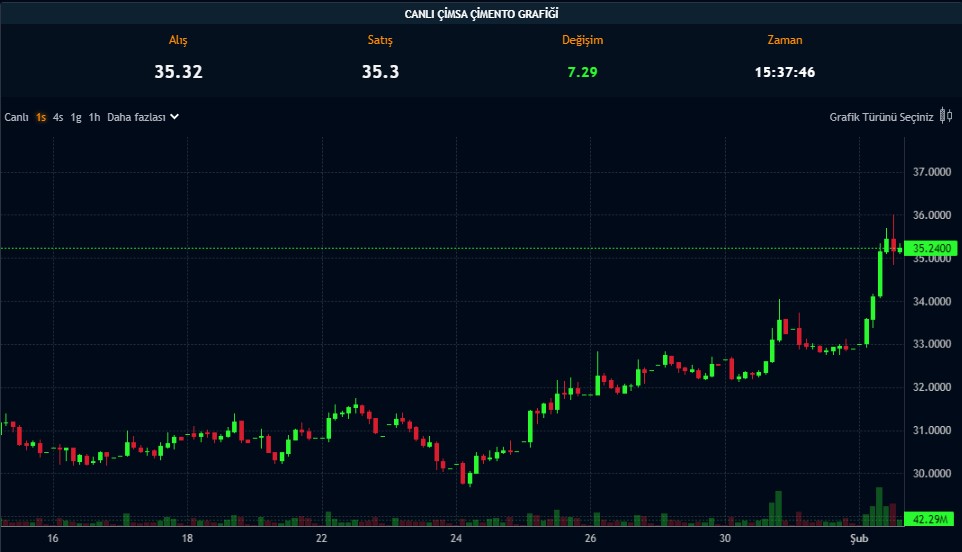Click the Canlı Çimsa Çimento Grafiği title
Screen dimensions: 962x552
click(481, 13)
